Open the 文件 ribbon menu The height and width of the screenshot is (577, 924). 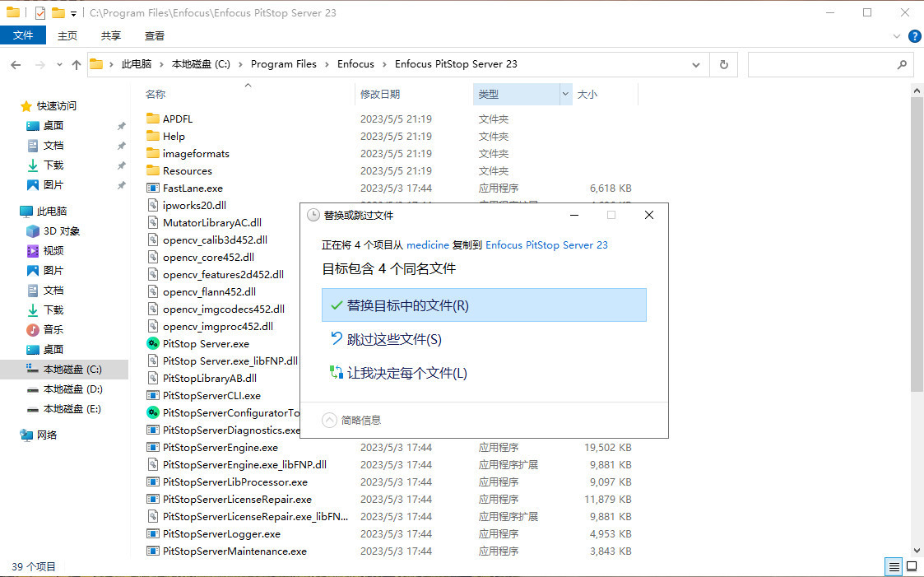[x=23, y=35]
